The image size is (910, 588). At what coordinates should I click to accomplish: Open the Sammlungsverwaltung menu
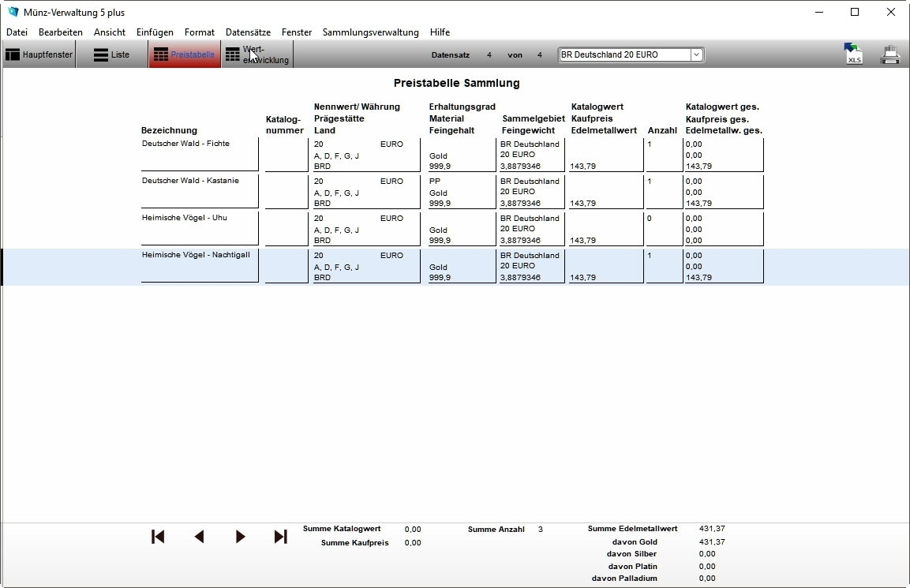[x=370, y=32]
